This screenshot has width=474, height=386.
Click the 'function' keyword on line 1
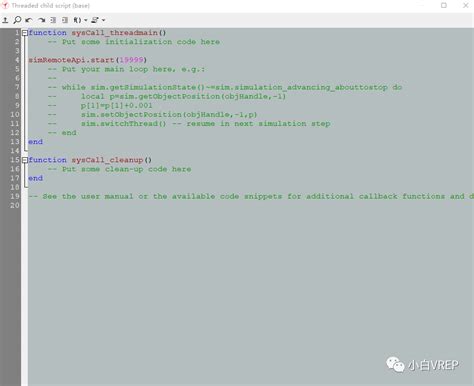tap(47, 33)
